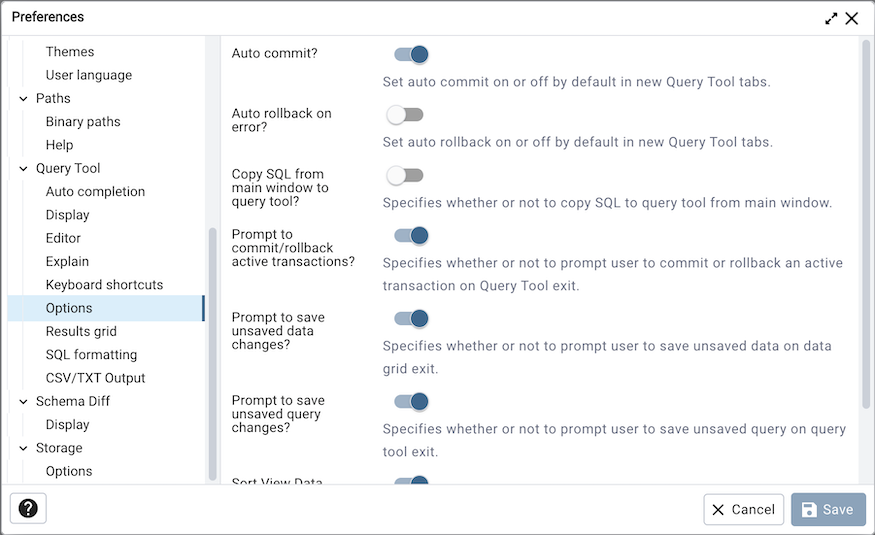Collapse the Schema Diff tree node
Viewport: 875px width, 535px height.
(x=23, y=401)
